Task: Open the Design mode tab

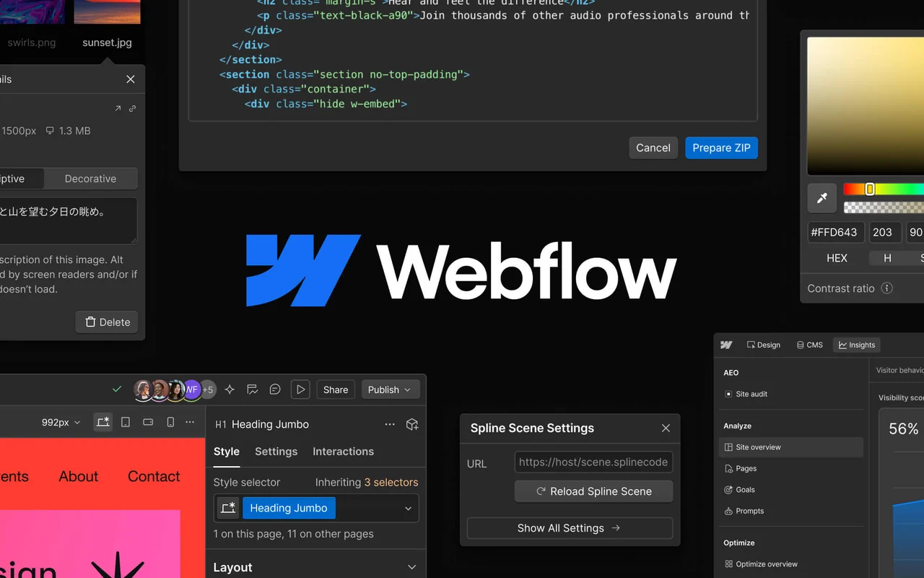Action: pyautogui.click(x=764, y=345)
